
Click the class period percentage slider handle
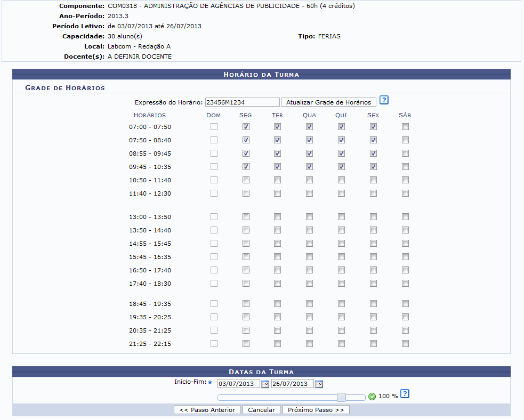tap(342, 397)
